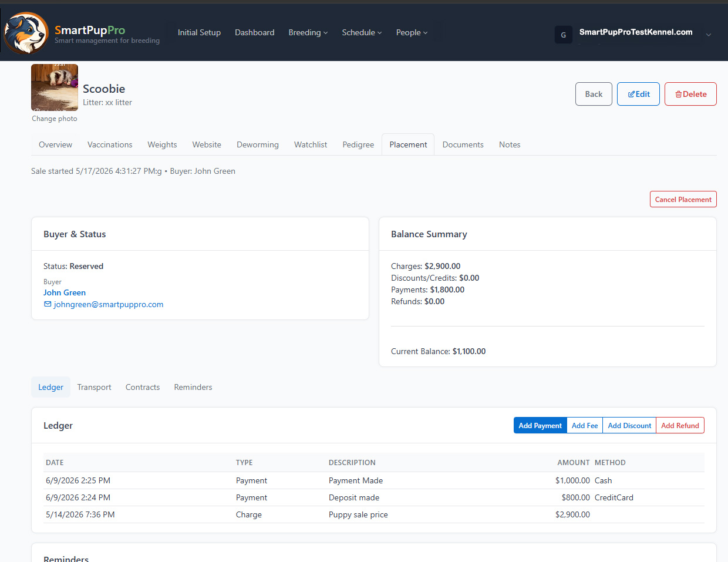Click the Add Discount button
Image resolution: width=728 pixels, height=562 pixels.
coord(629,425)
